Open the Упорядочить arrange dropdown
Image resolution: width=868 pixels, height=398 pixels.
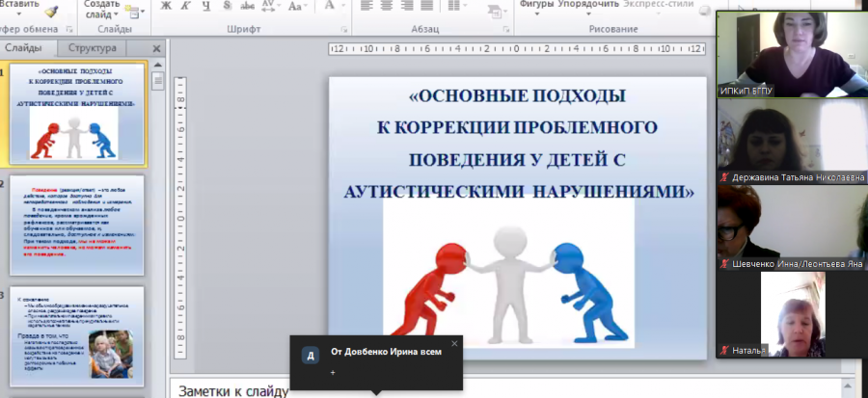(x=588, y=7)
